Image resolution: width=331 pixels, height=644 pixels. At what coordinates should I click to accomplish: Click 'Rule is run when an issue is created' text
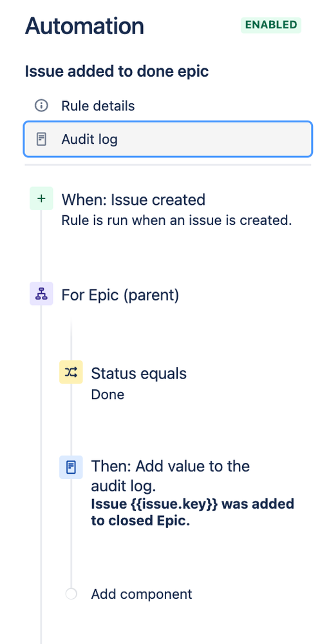pyautogui.click(x=176, y=220)
